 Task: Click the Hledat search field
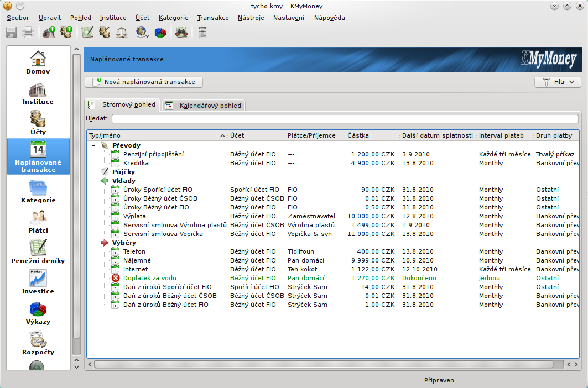(x=345, y=118)
